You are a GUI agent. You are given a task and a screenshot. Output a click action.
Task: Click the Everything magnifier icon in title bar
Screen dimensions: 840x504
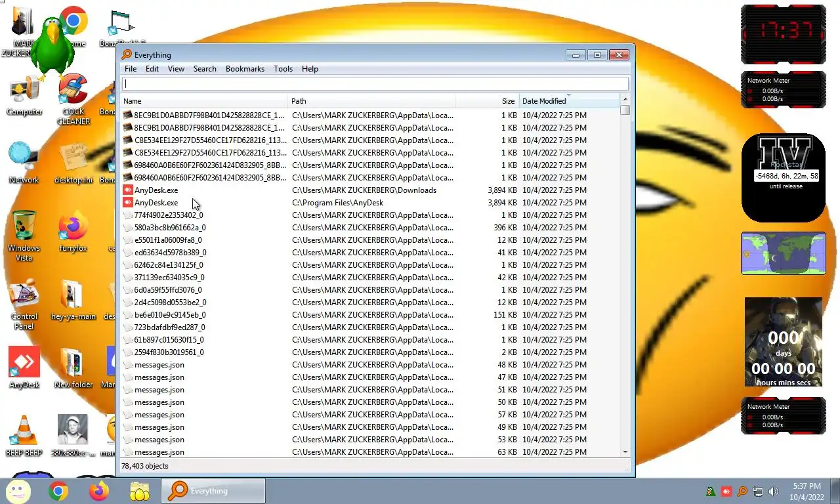point(127,54)
